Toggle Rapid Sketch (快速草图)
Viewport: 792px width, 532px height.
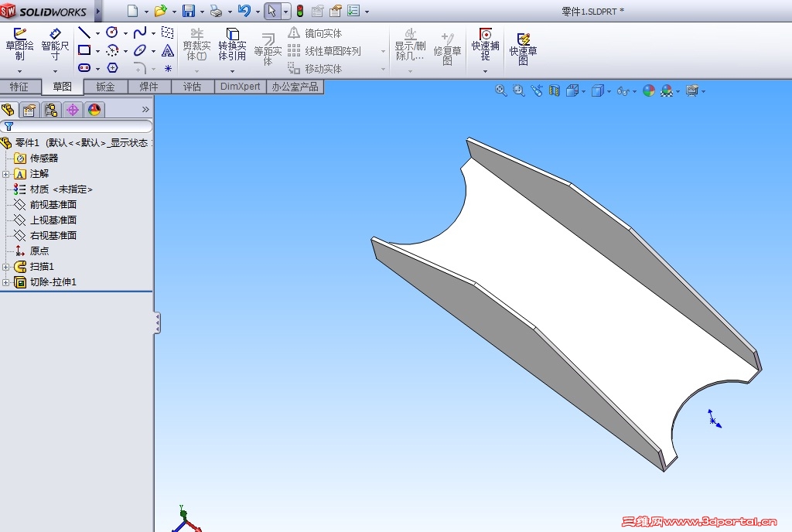coord(524,49)
